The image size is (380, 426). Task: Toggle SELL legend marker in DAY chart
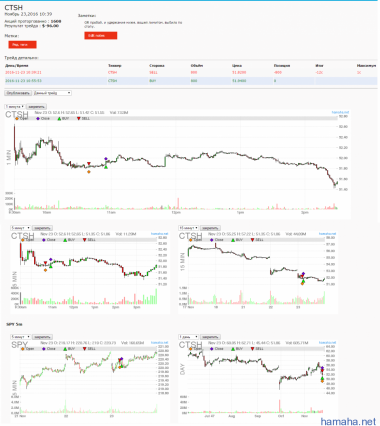258,349
